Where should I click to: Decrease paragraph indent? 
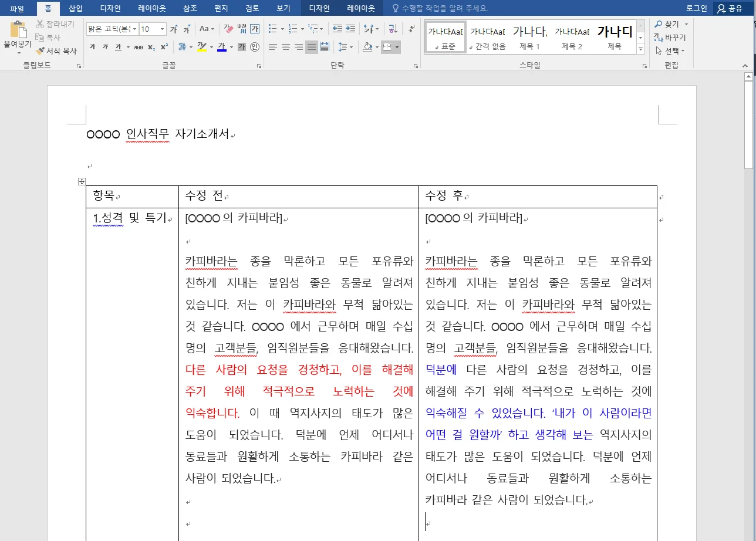coord(338,29)
